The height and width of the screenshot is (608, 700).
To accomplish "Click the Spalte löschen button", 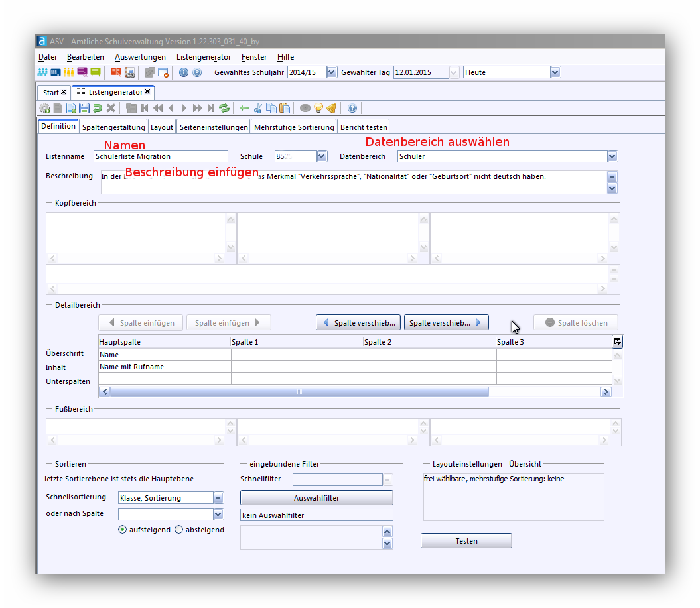I will (576, 322).
